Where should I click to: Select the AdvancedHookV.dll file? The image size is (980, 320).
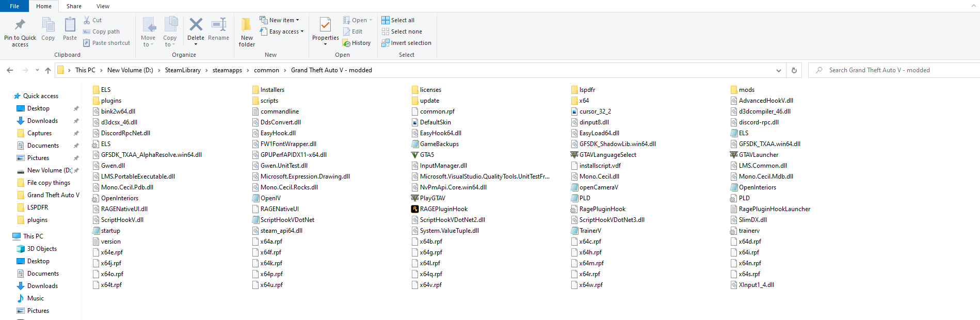tap(762, 101)
